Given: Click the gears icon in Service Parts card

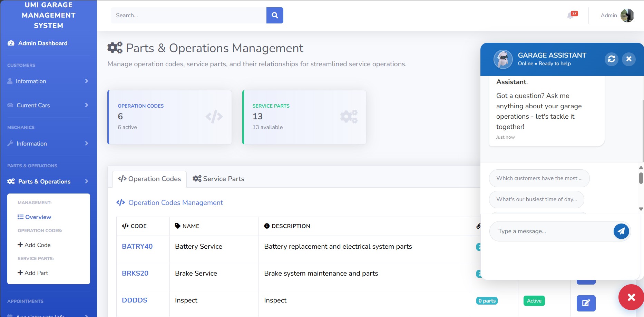Looking at the screenshot, I should [x=349, y=117].
